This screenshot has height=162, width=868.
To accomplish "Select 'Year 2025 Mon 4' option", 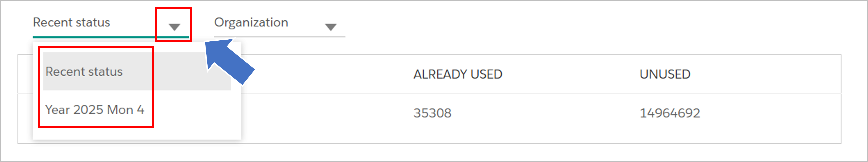I will pos(95,110).
